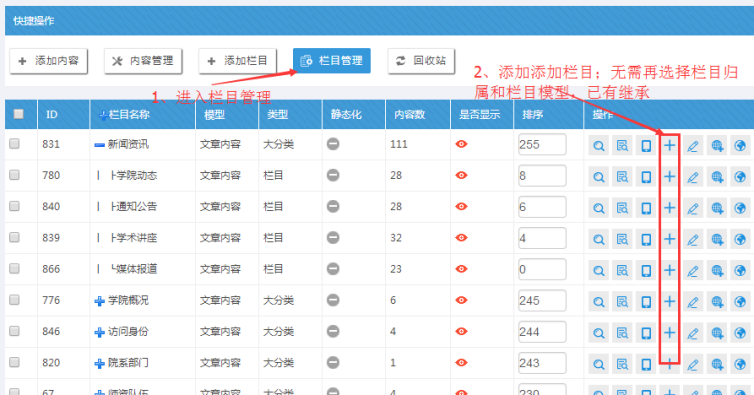Click the pencil edit icon for 通知公告
Image resolution: width=754 pixels, height=395 pixels.
click(692, 208)
